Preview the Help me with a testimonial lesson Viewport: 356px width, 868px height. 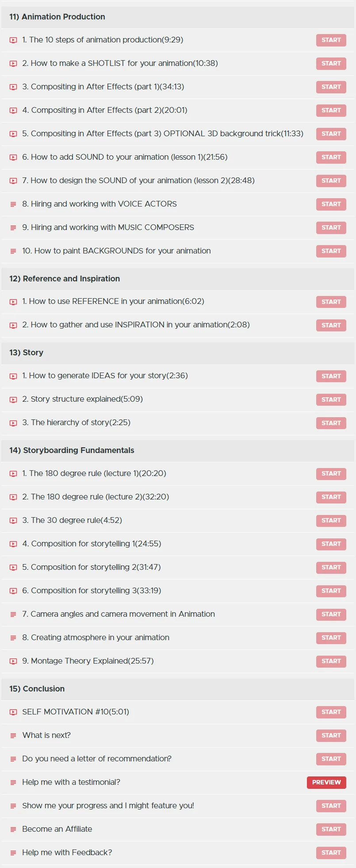point(326,783)
